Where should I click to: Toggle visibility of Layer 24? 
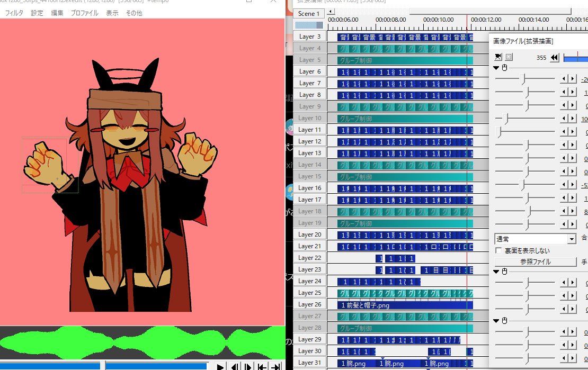coord(310,281)
